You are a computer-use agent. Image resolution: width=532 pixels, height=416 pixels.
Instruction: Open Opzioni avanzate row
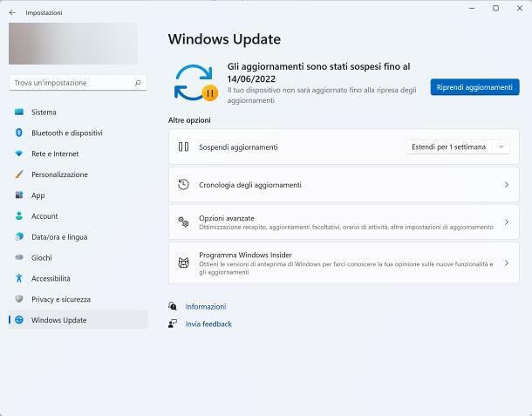(x=344, y=222)
